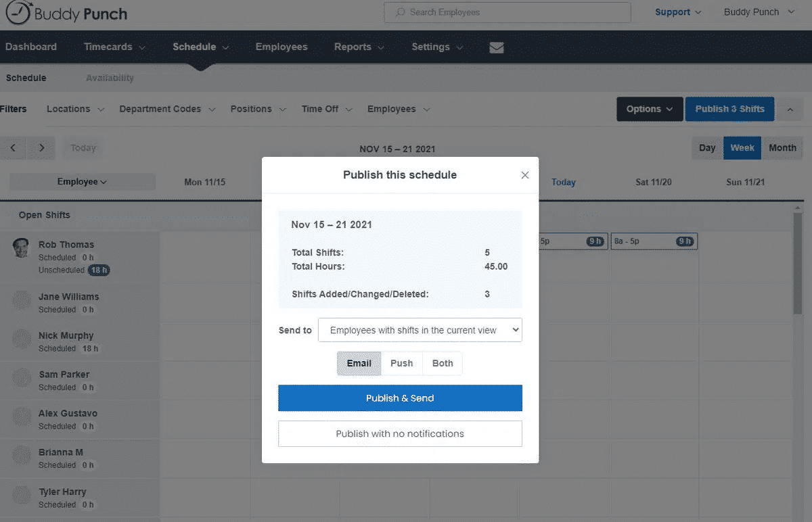The width and height of the screenshot is (812, 522).
Task: Click Alex Gustavo avatar
Action: (22, 417)
